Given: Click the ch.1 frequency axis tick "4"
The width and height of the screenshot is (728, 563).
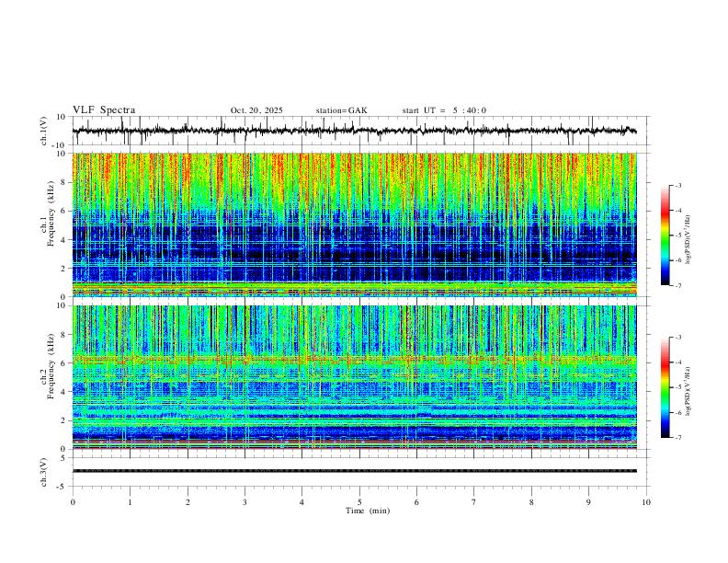Looking at the screenshot, I should pyautogui.click(x=64, y=240).
